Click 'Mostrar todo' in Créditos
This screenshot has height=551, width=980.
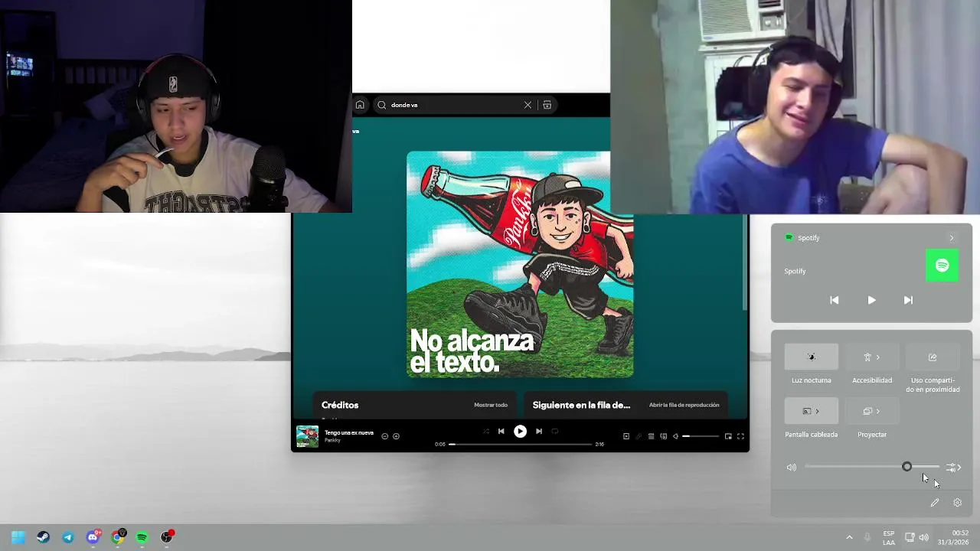[491, 405]
